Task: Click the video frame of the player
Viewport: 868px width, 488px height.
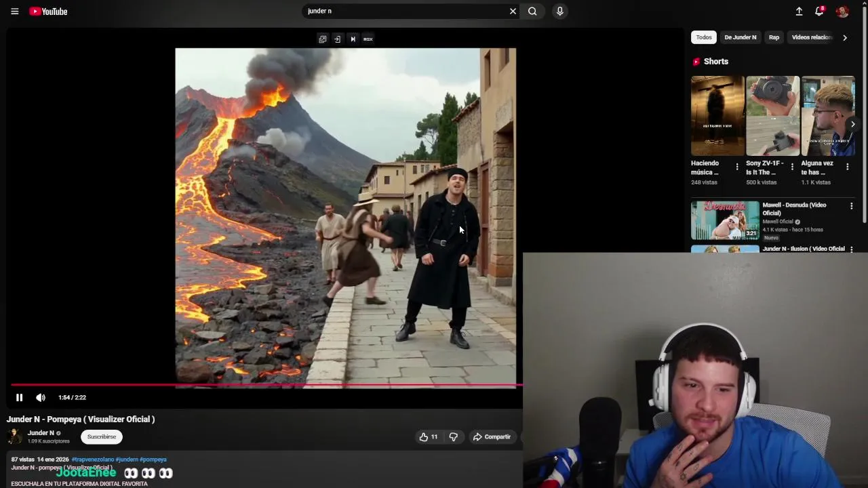Action: [x=345, y=217]
